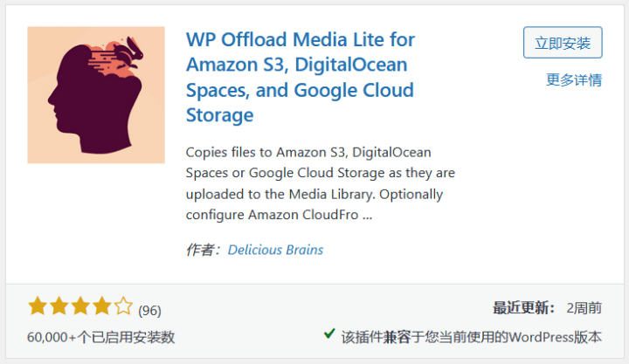
Task: Visit the Delicious Brains author link
Action: (275, 250)
